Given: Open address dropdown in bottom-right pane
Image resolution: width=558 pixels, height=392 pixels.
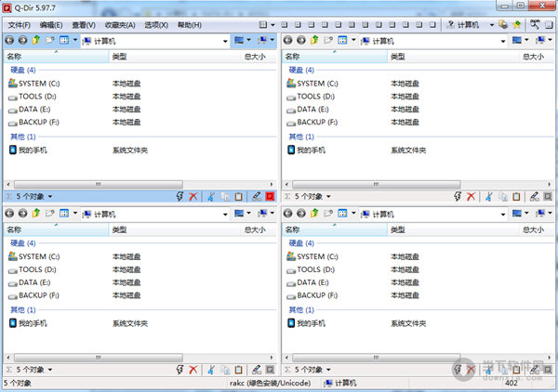Looking at the screenshot, I should click(x=503, y=215).
